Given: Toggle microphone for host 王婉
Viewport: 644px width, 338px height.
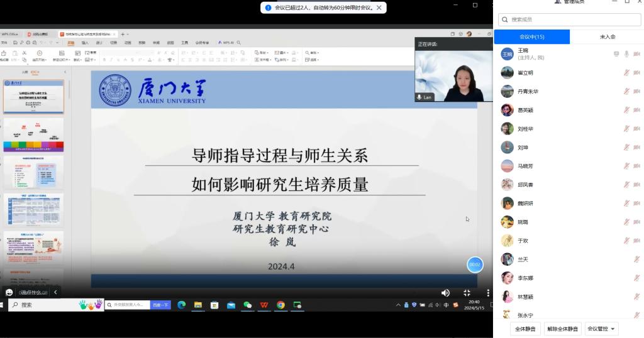Looking at the screenshot, I should [x=626, y=54].
